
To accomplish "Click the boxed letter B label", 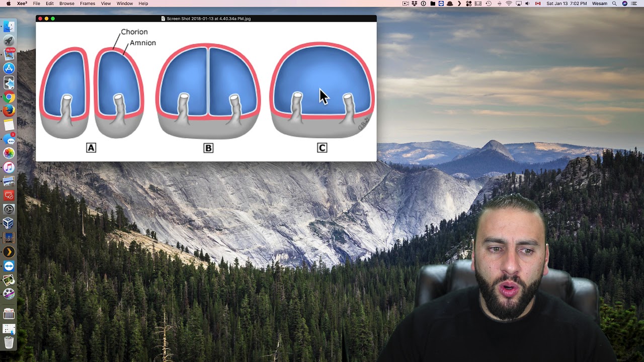I will point(208,148).
